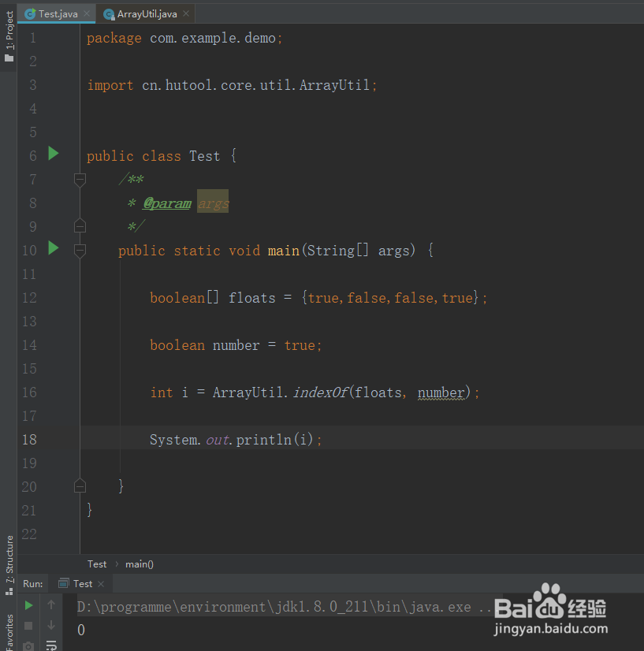This screenshot has width=644, height=651.
Task: Switch to the Test.java editor tab
Action: click(58, 14)
